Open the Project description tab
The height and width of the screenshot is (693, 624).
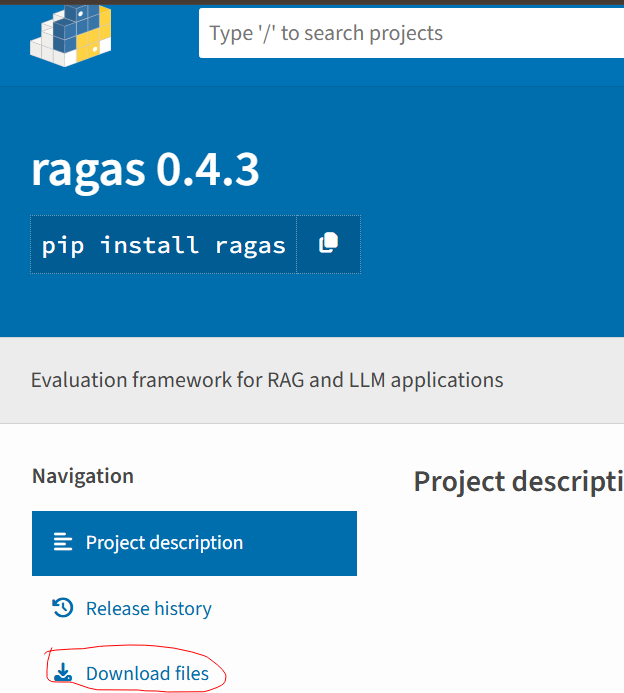[194, 543]
